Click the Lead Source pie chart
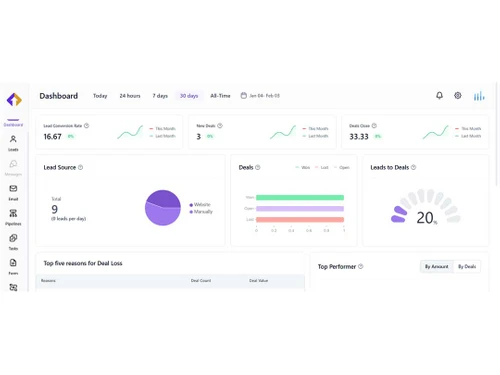This screenshot has width=500, height=375. pos(163,208)
